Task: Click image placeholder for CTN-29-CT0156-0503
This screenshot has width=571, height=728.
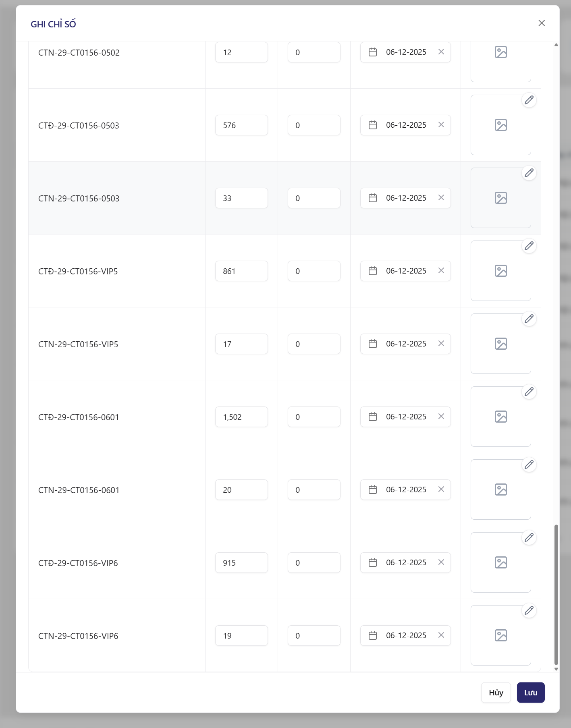Action: pyautogui.click(x=500, y=198)
